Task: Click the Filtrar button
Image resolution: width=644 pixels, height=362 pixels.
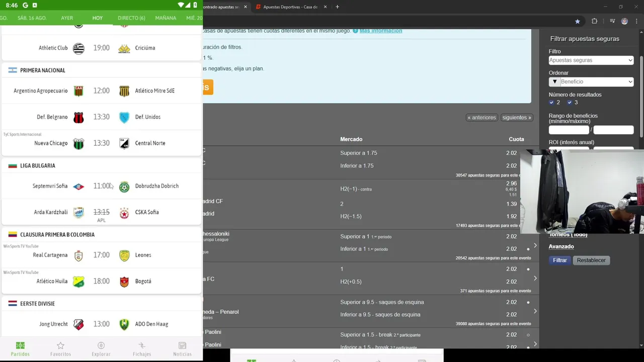Action: click(x=560, y=260)
